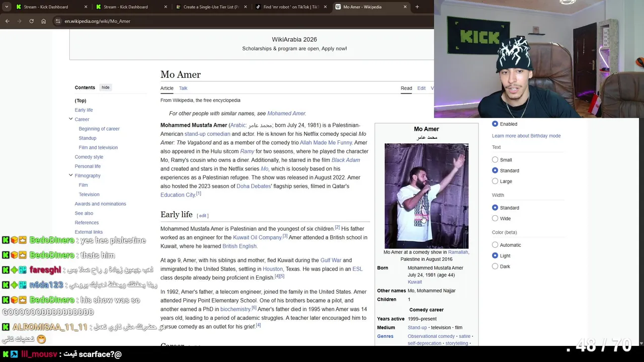The image size is (644, 362).
Task: Edit the Early life section
Action: [203, 216]
